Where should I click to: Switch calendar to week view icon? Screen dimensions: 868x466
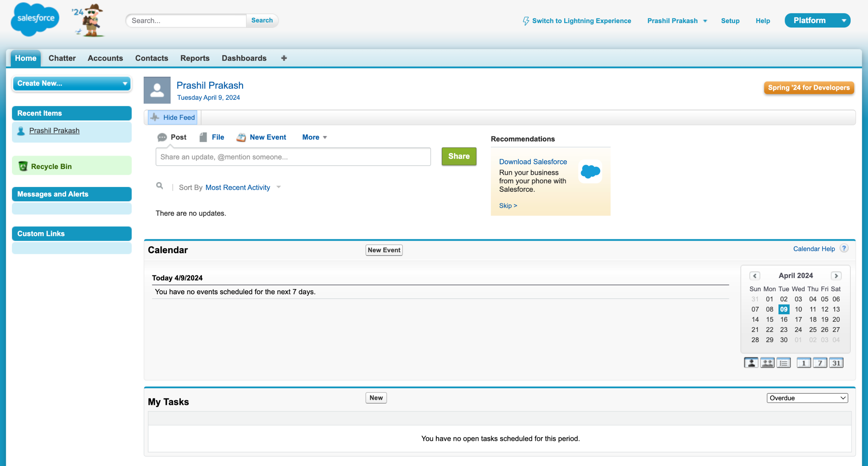820,363
